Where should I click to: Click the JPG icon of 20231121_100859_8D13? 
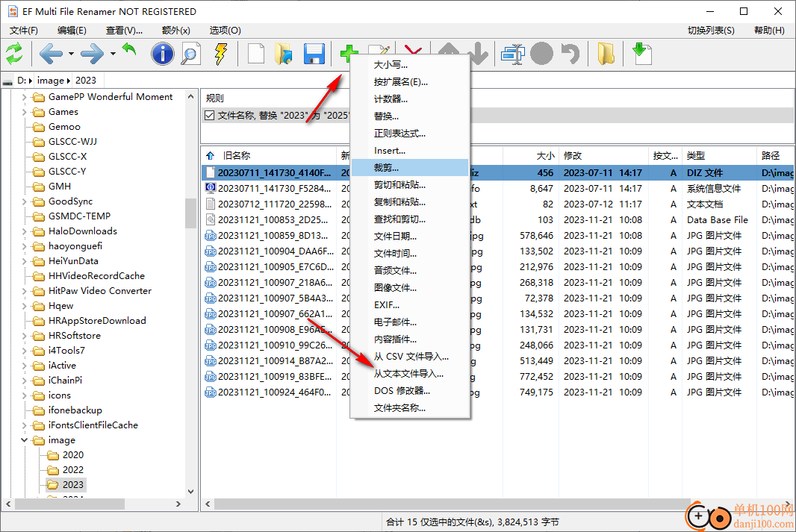pyautogui.click(x=210, y=236)
